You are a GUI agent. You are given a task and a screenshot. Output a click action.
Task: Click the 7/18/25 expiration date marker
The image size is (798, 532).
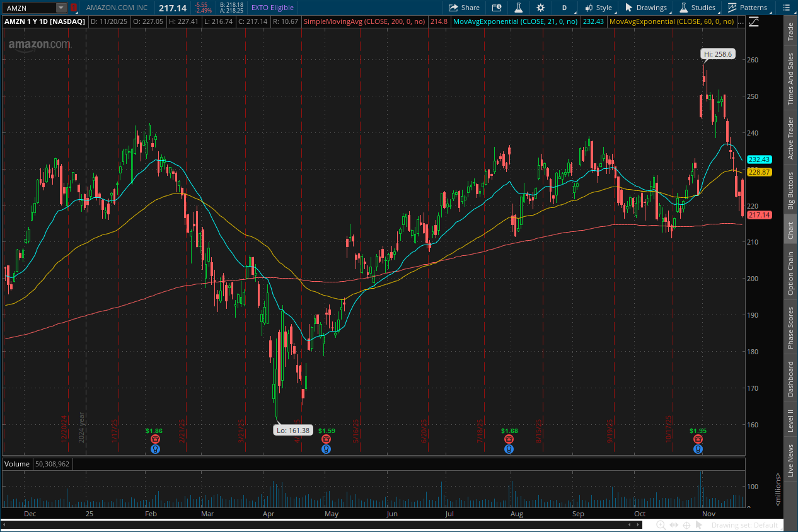[480, 432]
